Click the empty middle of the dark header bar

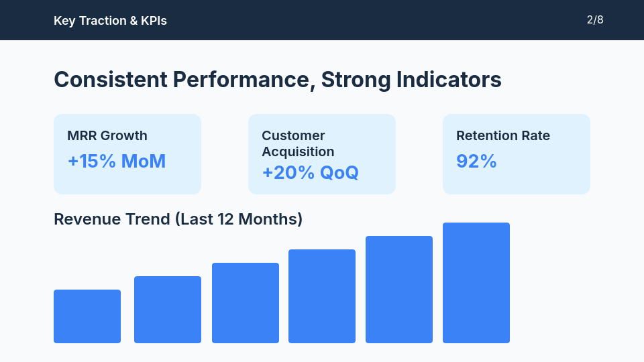(x=376, y=20)
